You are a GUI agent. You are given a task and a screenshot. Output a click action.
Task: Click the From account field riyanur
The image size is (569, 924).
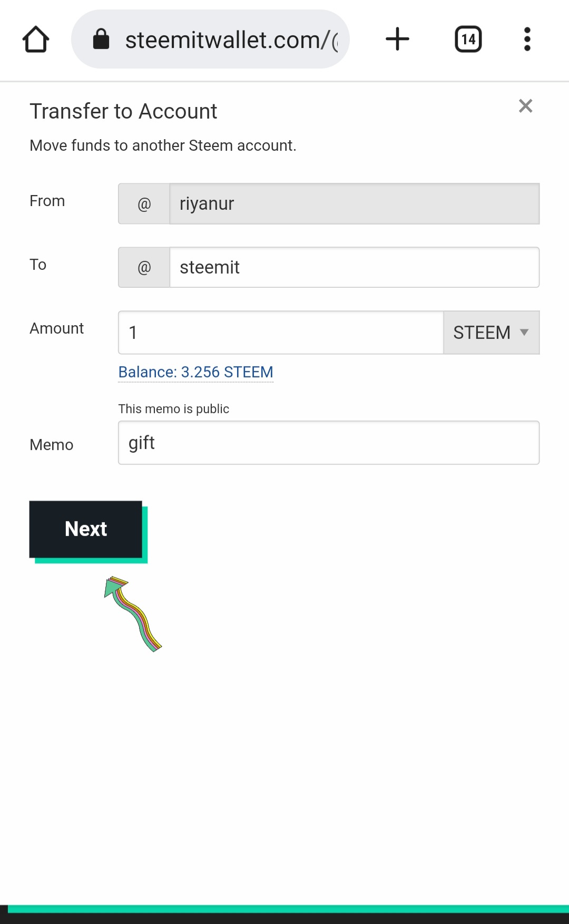pyautogui.click(x=354, y=204)
